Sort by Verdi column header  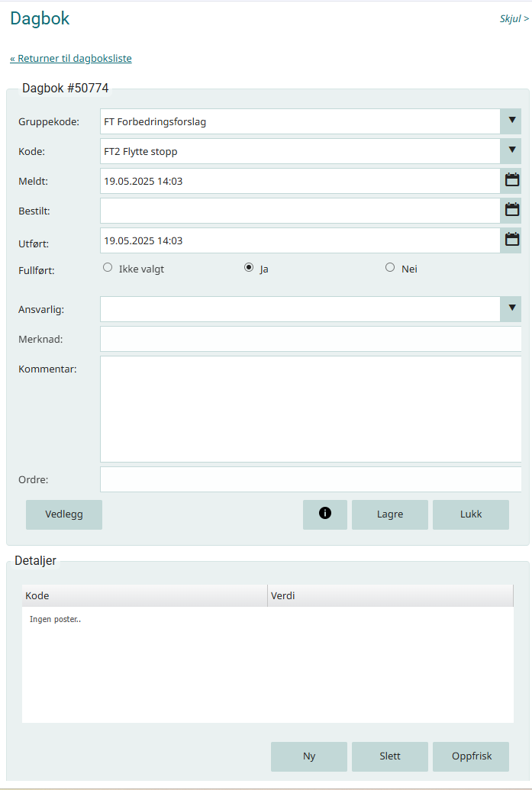(389, 596)
